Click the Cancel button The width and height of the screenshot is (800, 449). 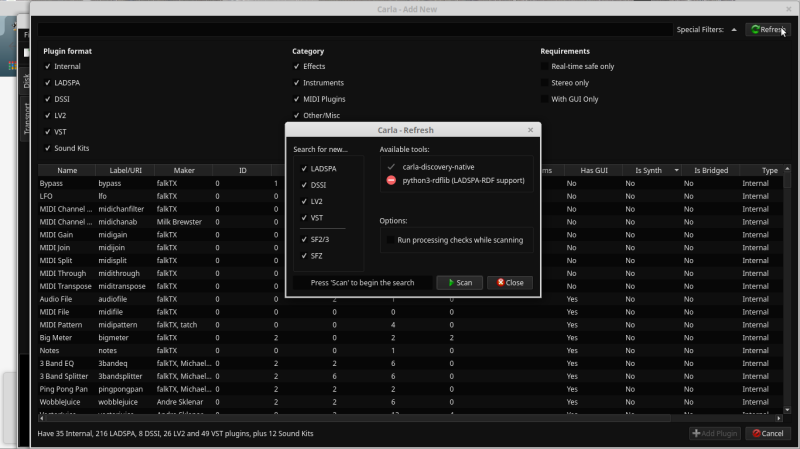768,433
